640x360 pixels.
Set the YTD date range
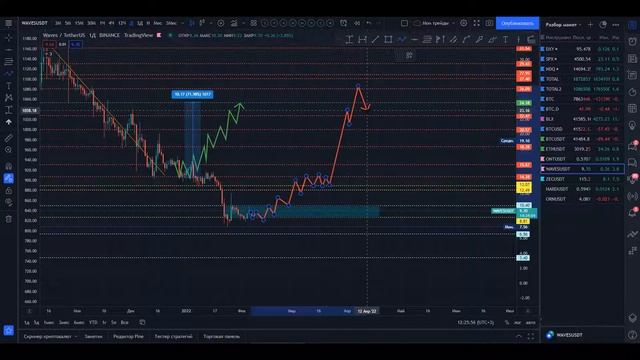pos(93,322)
